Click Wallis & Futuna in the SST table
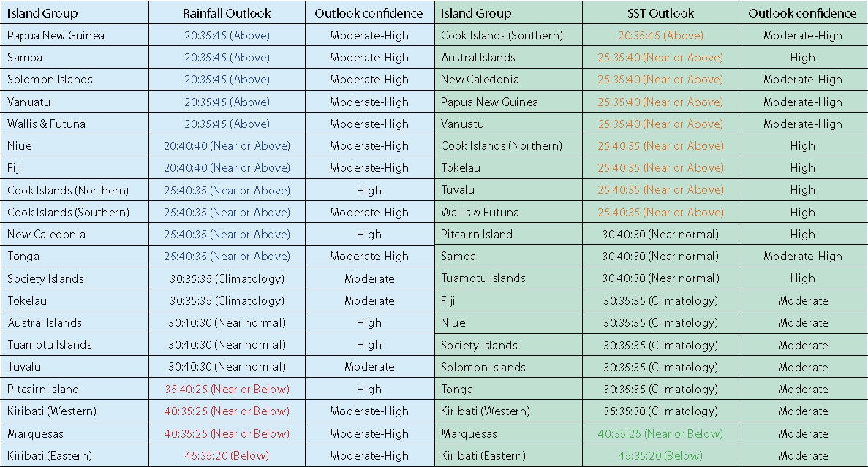Screen dimensions: 868x467 (480, 212)
